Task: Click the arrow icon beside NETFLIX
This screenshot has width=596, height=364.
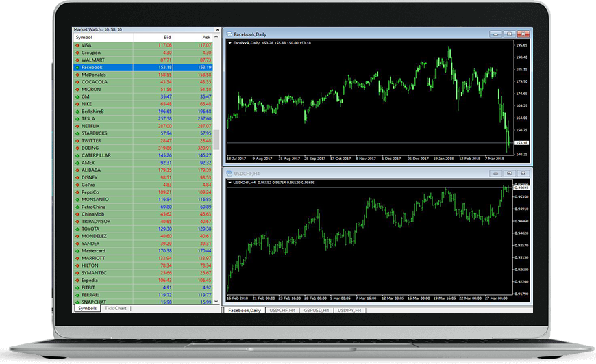Action: click(77, 126)
